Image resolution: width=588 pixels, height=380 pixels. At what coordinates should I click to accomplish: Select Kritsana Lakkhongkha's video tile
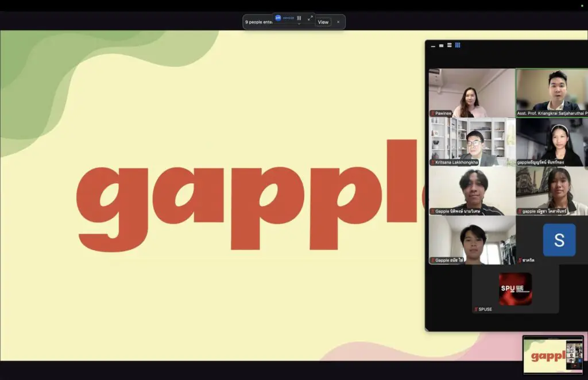point(472,142)
